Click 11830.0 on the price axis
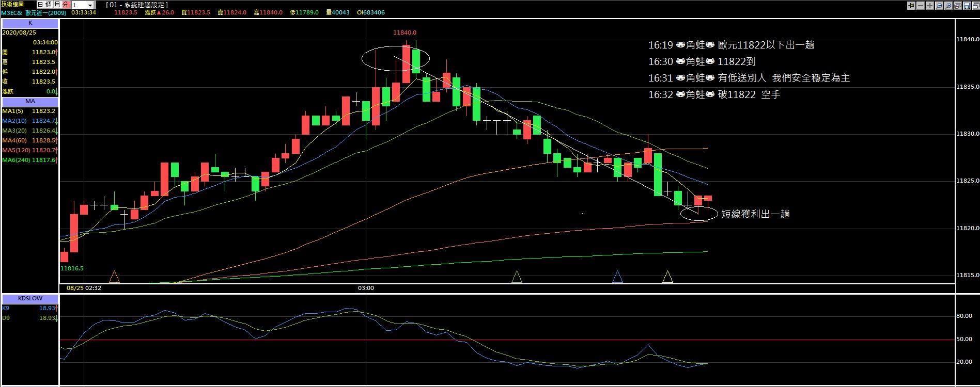Viewport: 980px width, 387px height. pyautogui.click(x=968, y=134)
